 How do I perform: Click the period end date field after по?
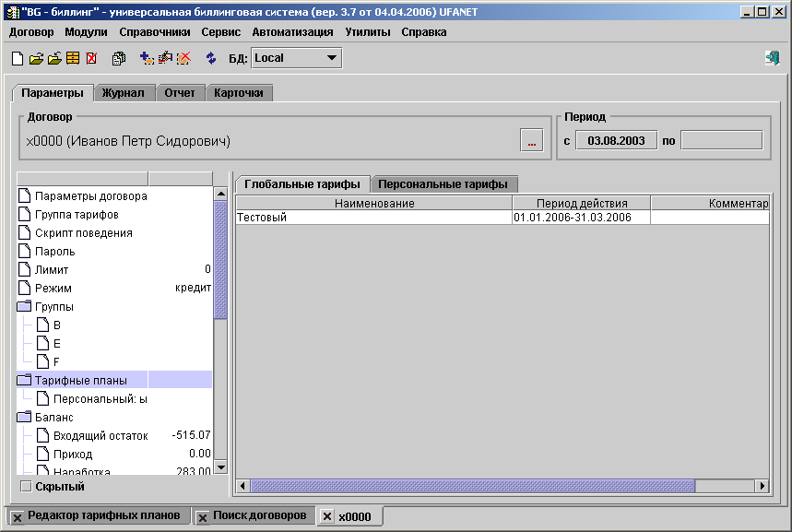point(721,140)
